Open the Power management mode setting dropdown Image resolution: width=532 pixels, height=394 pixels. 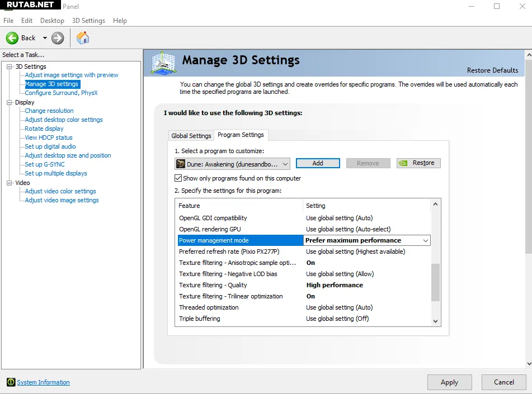tap(426, 240)
